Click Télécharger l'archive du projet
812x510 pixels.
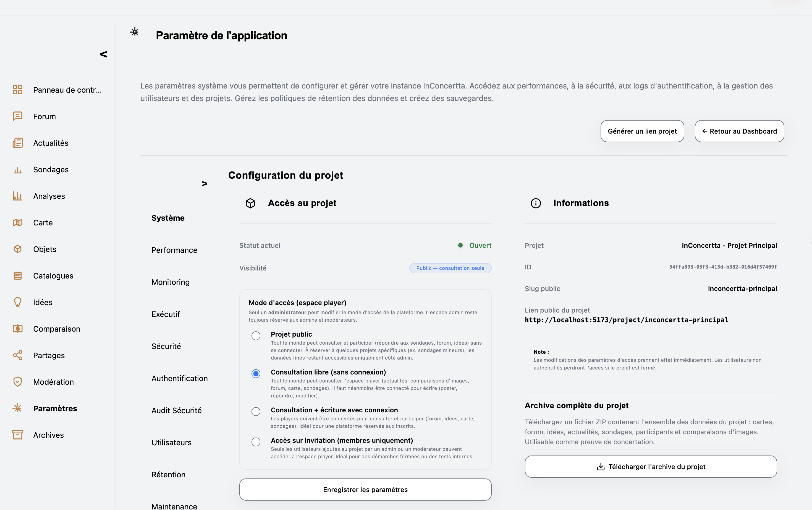click(650, 467)
